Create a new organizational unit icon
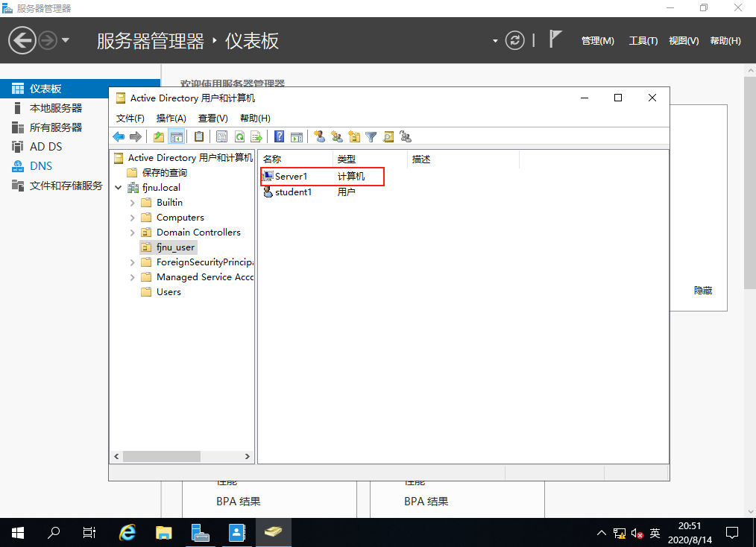Image resolution: width=756 pixels, height=547 pixels. [x=354, y=137]
